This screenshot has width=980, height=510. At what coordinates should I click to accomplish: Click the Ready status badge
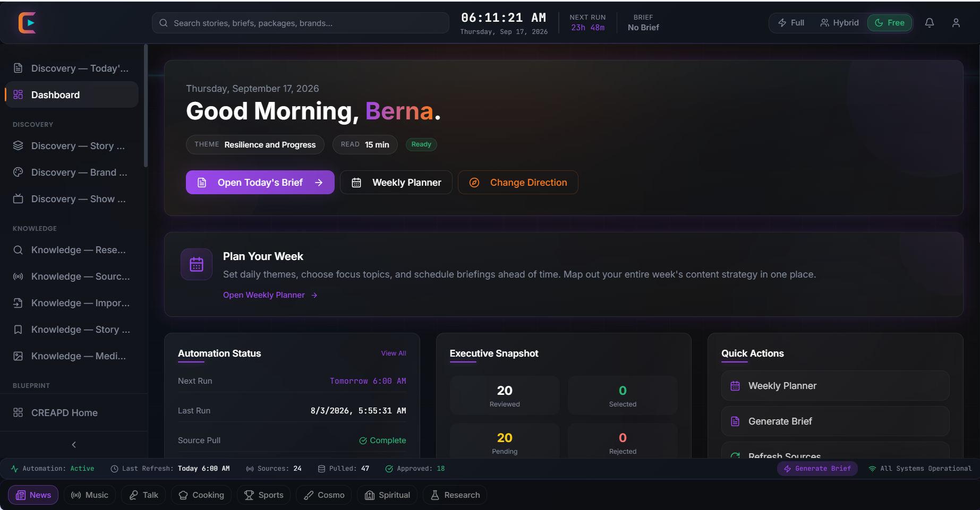click(x=421, y=144)
